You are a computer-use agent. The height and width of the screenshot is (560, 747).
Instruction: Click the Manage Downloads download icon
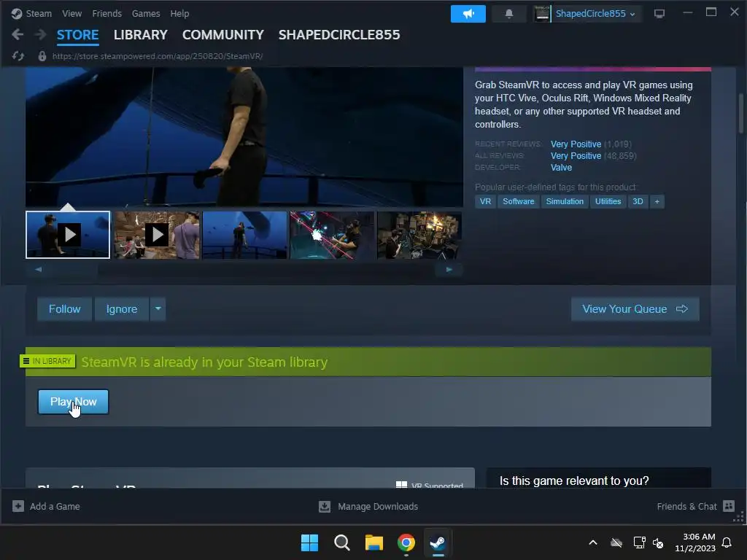point(325,506)
